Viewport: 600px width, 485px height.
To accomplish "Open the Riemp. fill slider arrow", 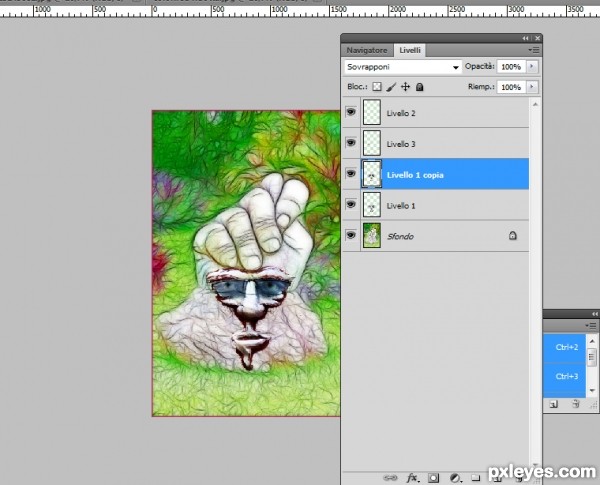I will [532, 87].
